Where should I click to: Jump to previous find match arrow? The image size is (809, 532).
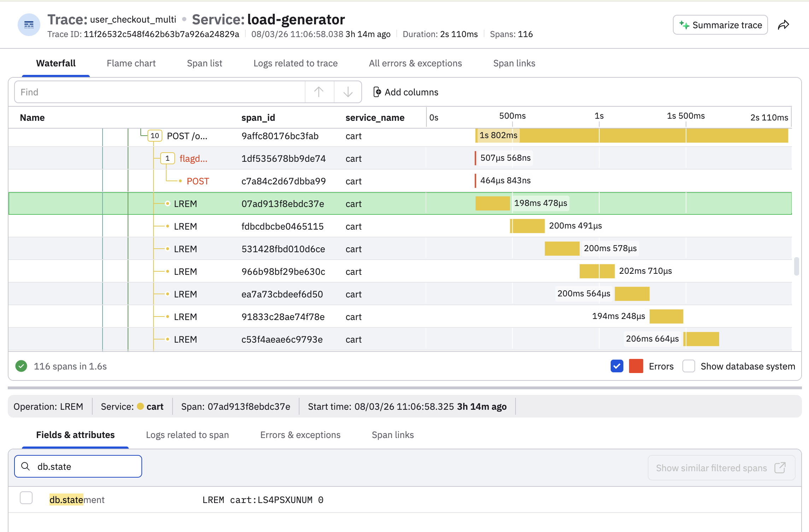click(x=319, y=92)
